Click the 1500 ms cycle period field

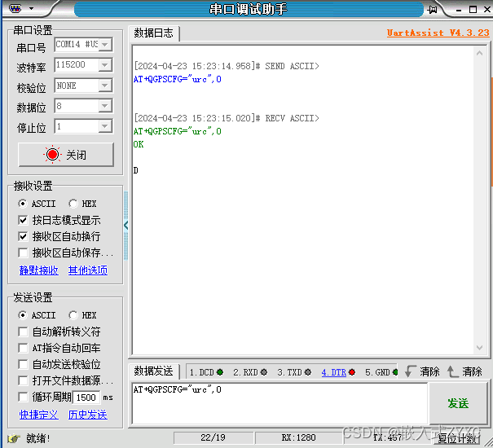tap(86, 397)
